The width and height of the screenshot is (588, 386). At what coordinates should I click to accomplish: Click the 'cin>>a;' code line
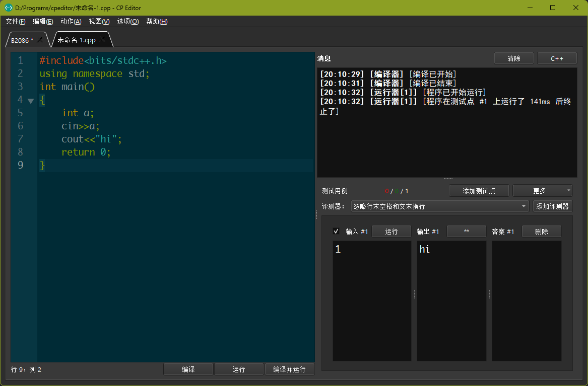pyautogui.click(x=81, y=126)
